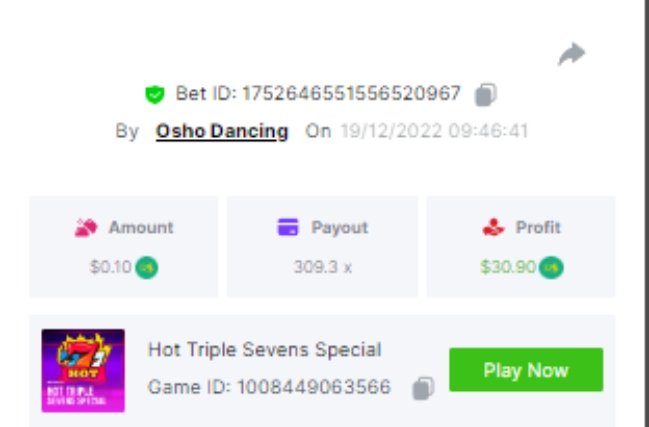Click the pink Amount icon

(x=87, y=228)
